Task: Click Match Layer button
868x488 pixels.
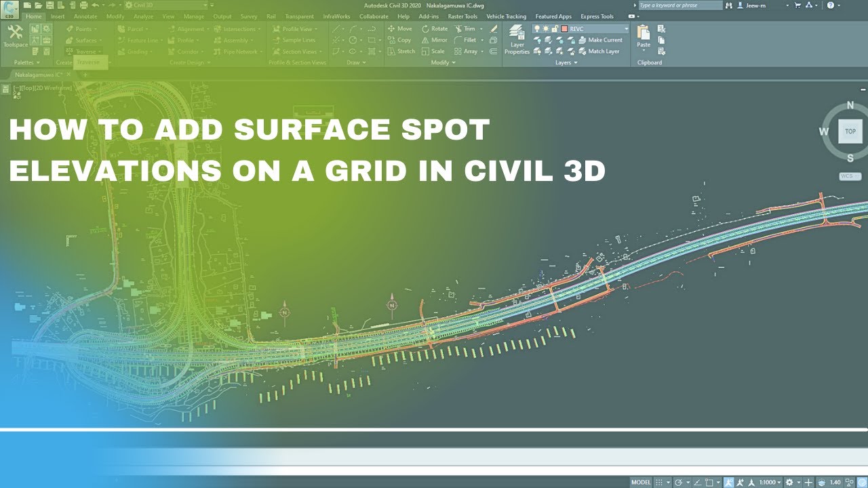Action: (x=599, y=51)
